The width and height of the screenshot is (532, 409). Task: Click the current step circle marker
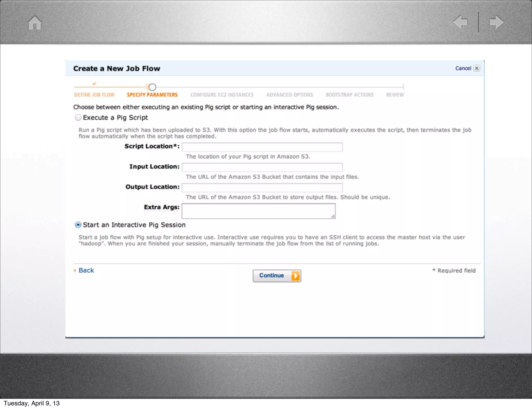pos(152,87)
